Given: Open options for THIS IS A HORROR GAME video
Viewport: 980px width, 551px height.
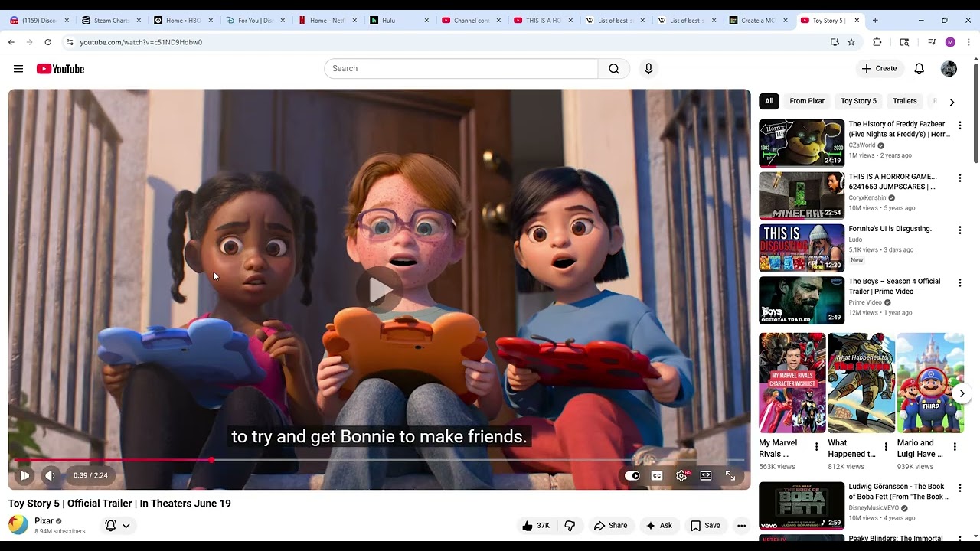Looking at the screenshot, I should pyautogui.click(x=959, y=178).
